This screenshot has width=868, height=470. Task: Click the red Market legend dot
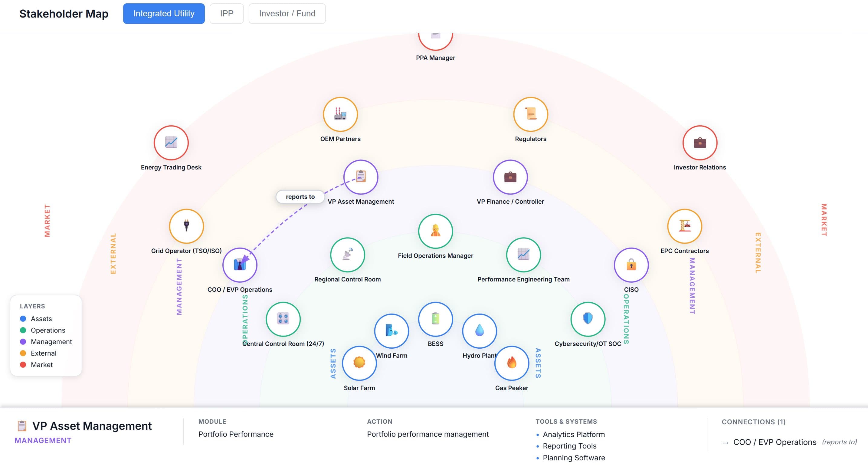pyautogui.click(x=23, y=364)
